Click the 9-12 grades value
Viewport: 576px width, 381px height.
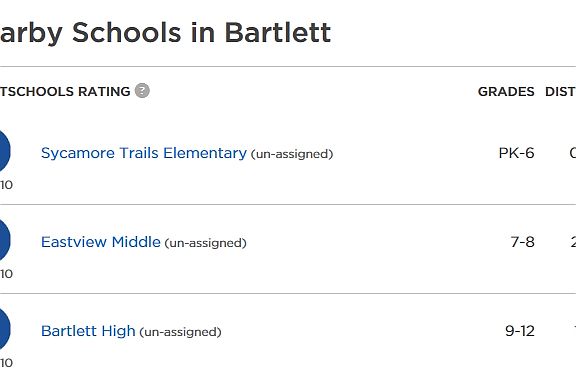(520, 331)
